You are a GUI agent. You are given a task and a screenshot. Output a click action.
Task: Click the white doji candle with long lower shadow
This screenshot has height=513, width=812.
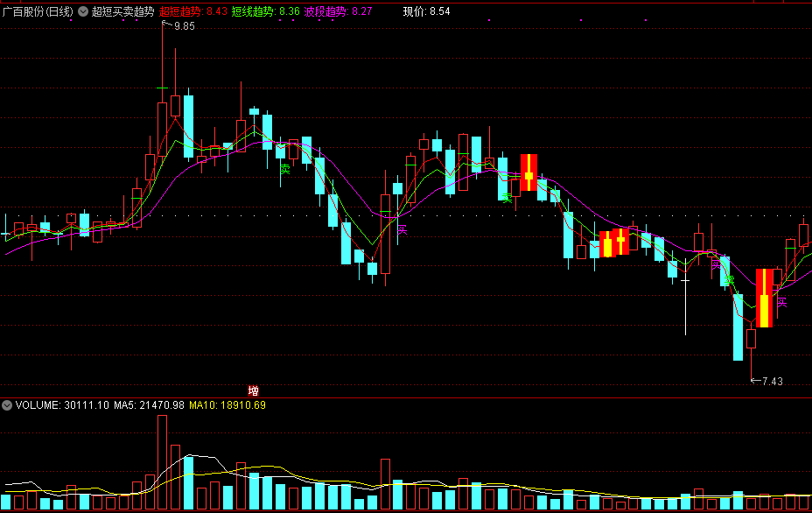[x=686, y=297]
